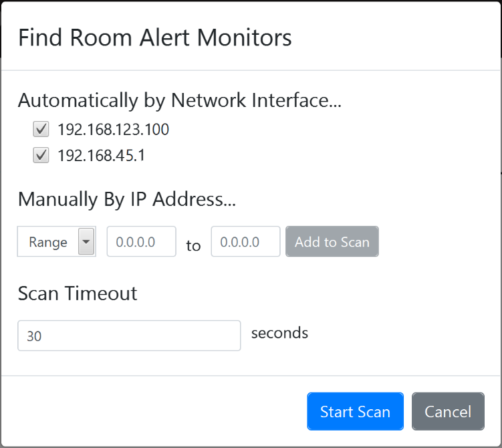Screen dimensions: 502x448
Task: Toggle the 192.168.45.1 interface checkbox
Action: (41, 156)
